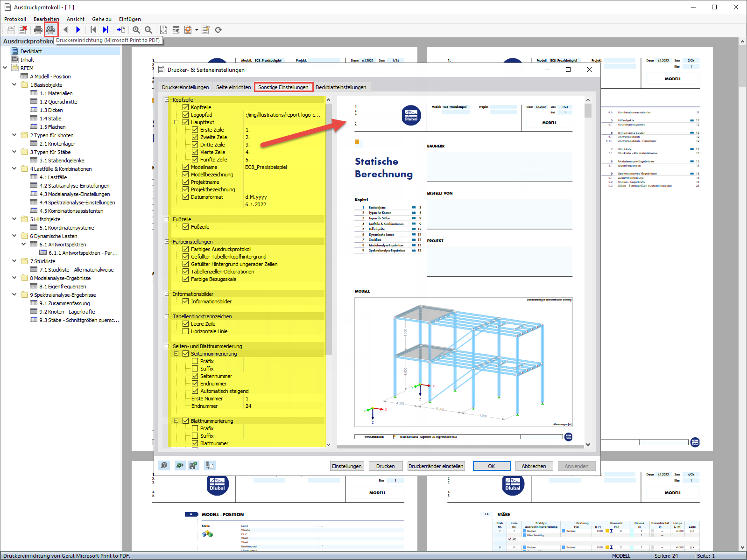This screenshot has width=747, height=560.
Task: Collapse the Kopfzeile section in the settings tree
Action: (167, 99)
